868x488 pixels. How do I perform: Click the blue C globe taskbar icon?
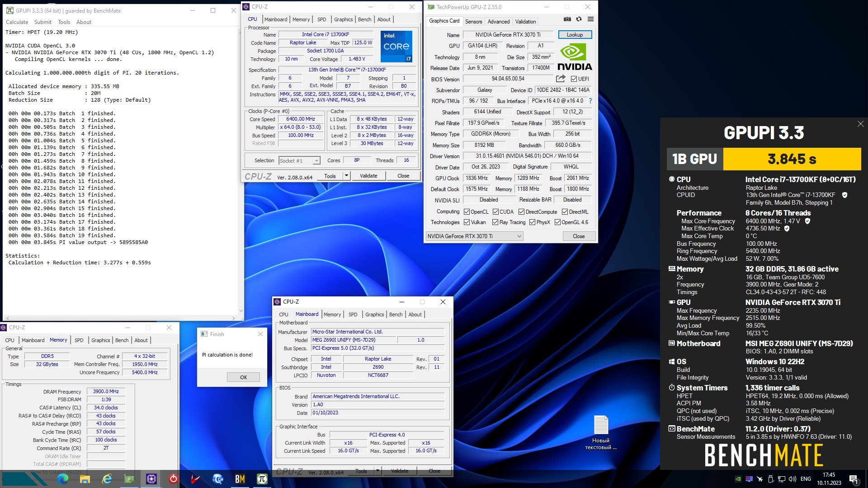click(217, 479)
